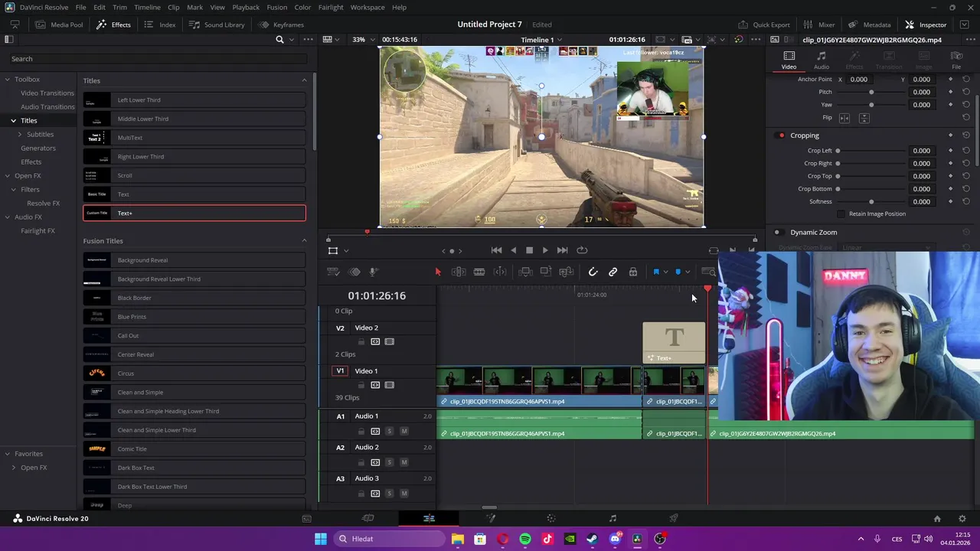Open the marker color dropdown arrow
The height and width of the screenshot is (551, 980).
coord(687,272)
